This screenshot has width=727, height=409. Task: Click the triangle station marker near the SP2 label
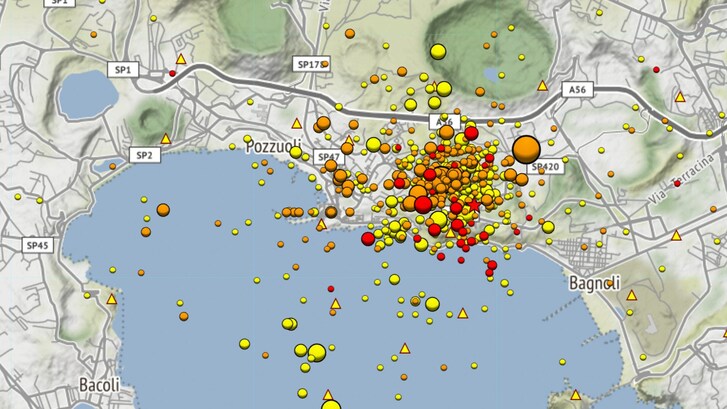pyautogui.click(x=166, y=138)
